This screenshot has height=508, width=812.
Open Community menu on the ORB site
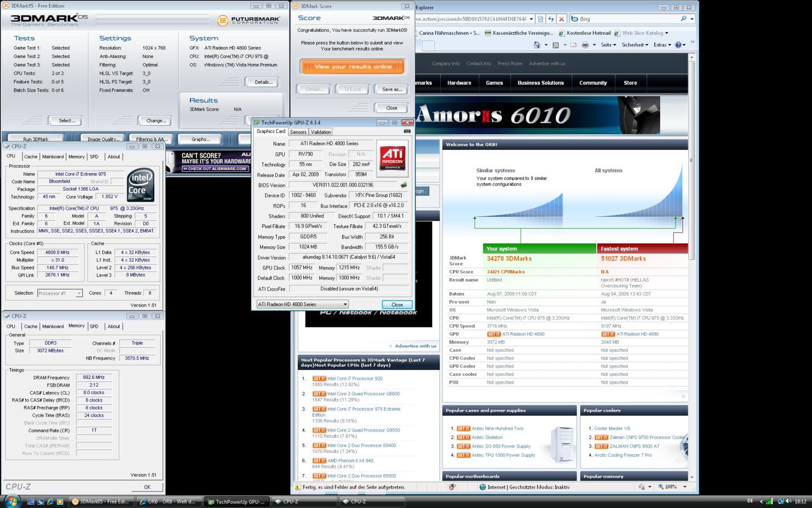click(593, 83)
